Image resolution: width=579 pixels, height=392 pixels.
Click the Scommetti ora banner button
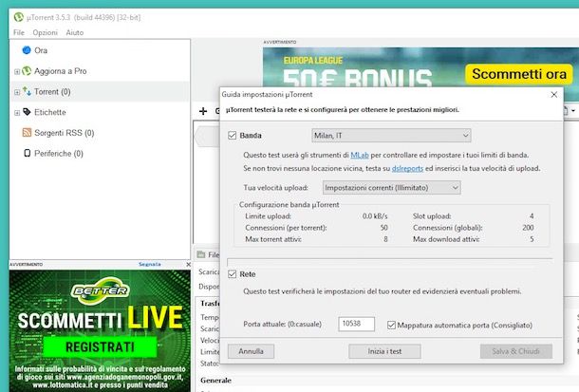tap(519, 74)
